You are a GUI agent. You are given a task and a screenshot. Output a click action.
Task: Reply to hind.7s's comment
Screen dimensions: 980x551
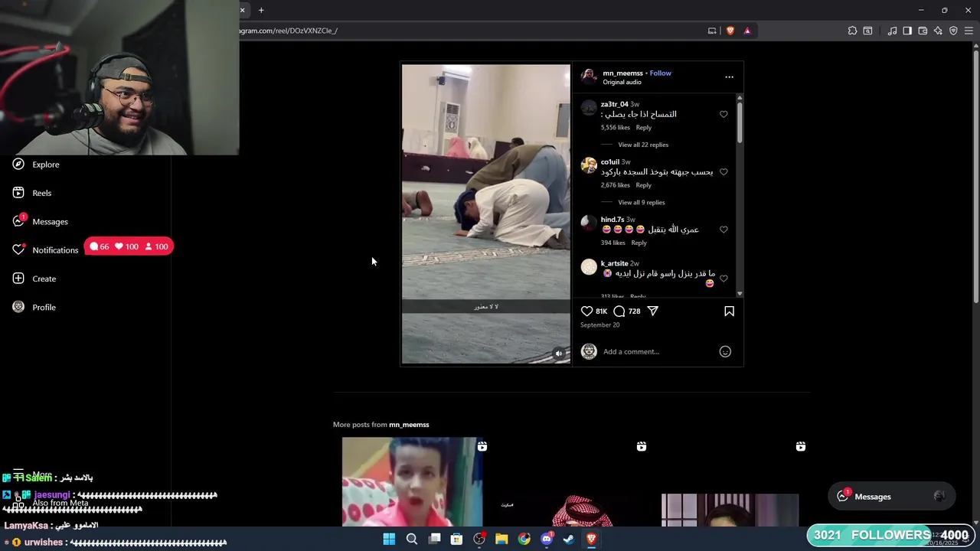pos(639,243)
